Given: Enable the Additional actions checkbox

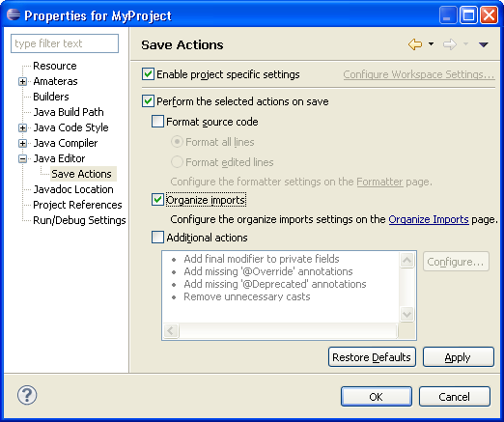Looking at the screenshot, I should [x=157, y=238].
